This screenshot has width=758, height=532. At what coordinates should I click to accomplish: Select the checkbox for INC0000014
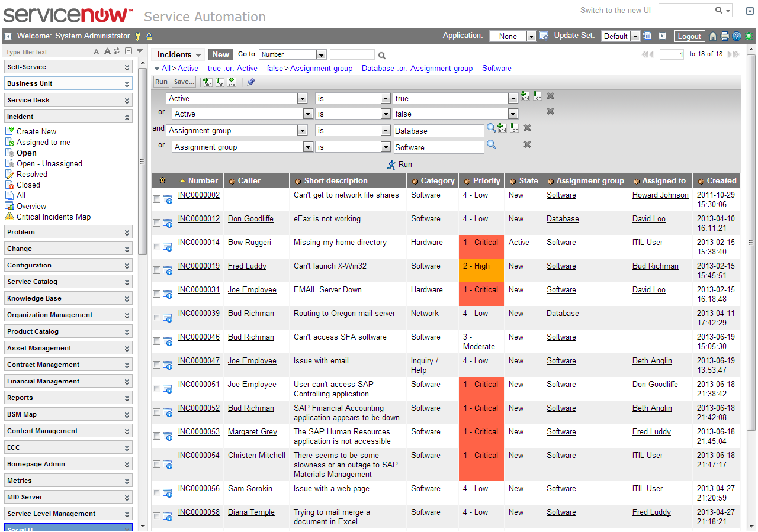tap(156, 247)
